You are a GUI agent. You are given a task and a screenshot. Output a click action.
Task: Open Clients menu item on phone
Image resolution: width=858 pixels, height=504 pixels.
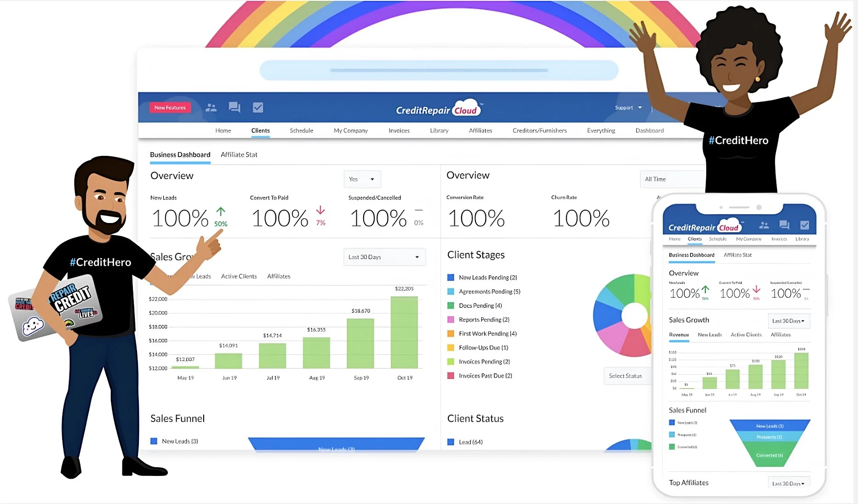click(695, 239)
